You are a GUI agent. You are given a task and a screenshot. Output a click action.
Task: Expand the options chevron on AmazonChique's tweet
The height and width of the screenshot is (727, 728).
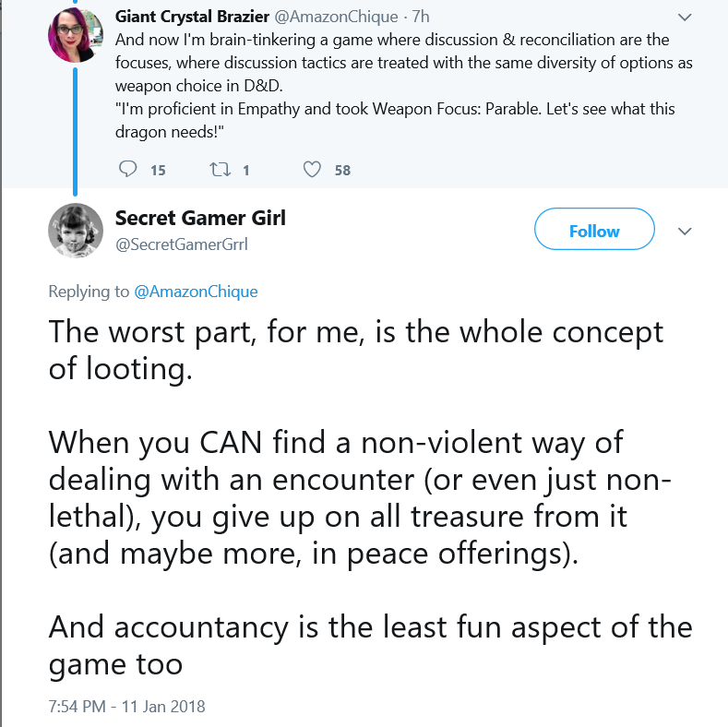pyautogui.click(x=685, y=18)
